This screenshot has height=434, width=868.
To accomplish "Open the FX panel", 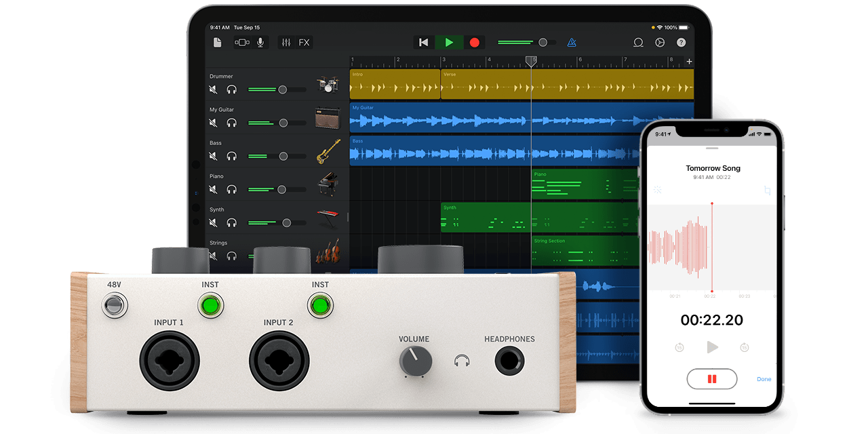I will tap(303, 42).
